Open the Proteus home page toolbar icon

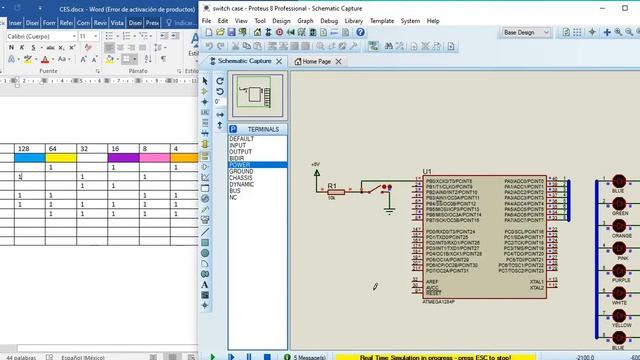pyautogui.click(x=257, y=32)
